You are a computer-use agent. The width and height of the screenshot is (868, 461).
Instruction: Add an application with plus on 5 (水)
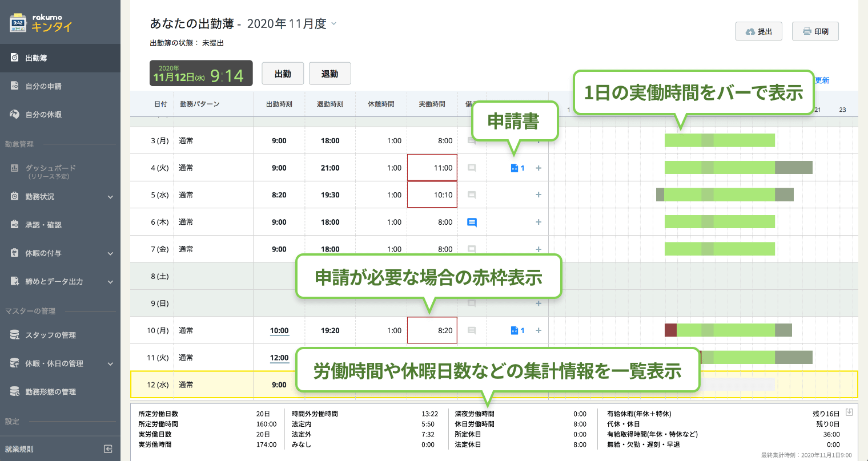coord(539,195)
